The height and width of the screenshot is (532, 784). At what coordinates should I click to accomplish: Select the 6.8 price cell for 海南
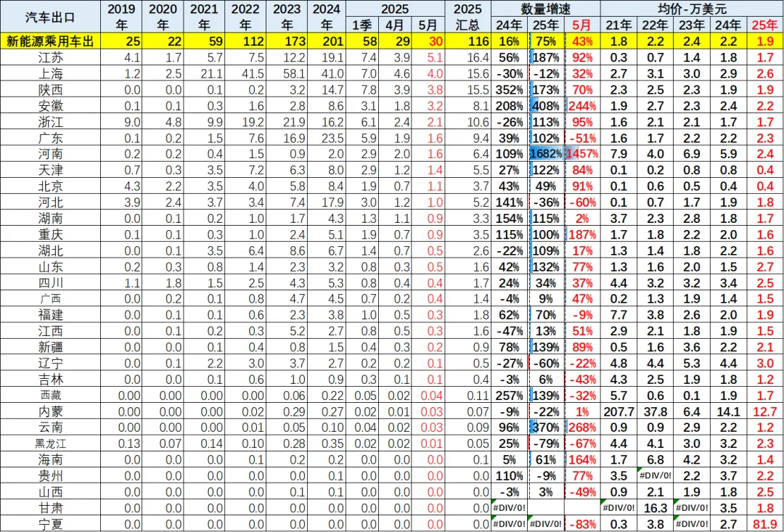[656, 459]
